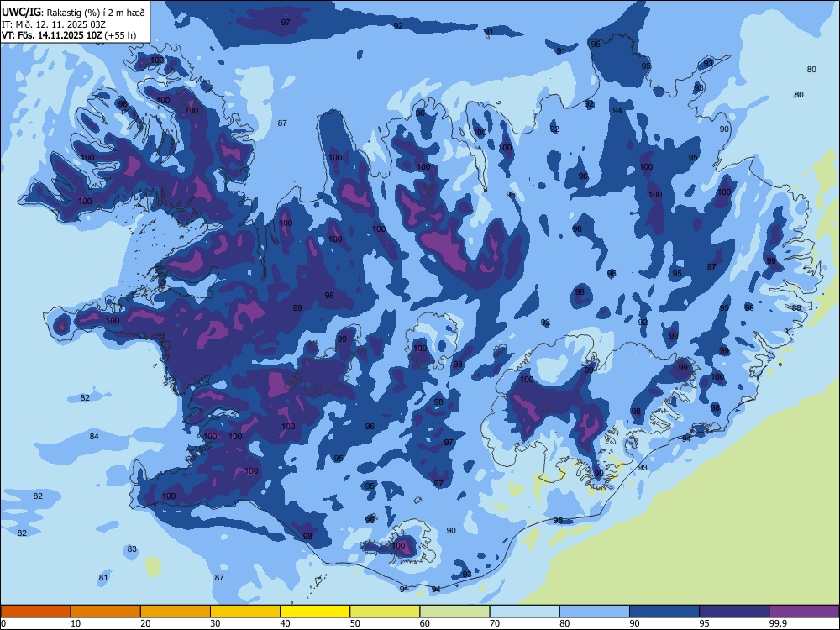Click the '83' humidity value on the map
Screen dimensions: 840x630
pos(132,549)
